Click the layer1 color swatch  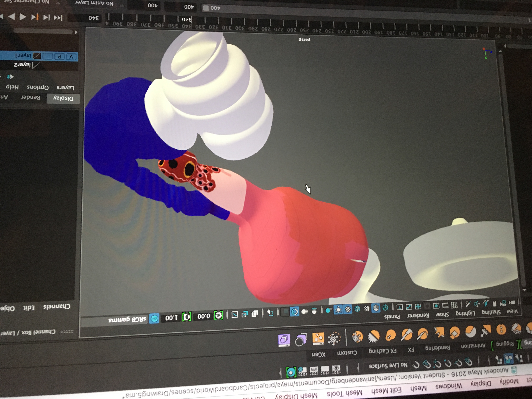(x=37, y=56)
